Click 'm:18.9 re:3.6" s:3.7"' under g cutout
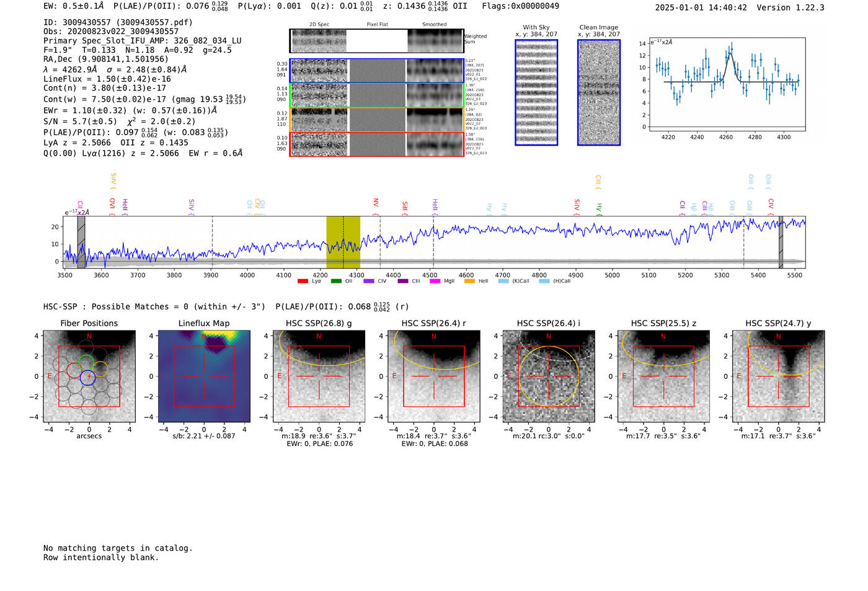The image size is (868, 591). tap(319, 436)
